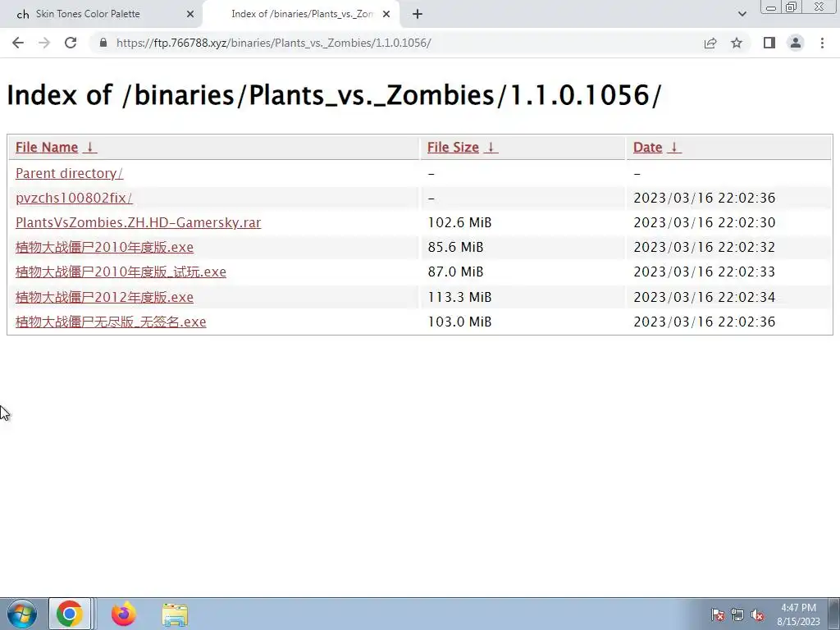Viewport: 840px width, 630px height.
Task: Download 植物大战僵尸2012年度版.exe
Action: [104, 297]
